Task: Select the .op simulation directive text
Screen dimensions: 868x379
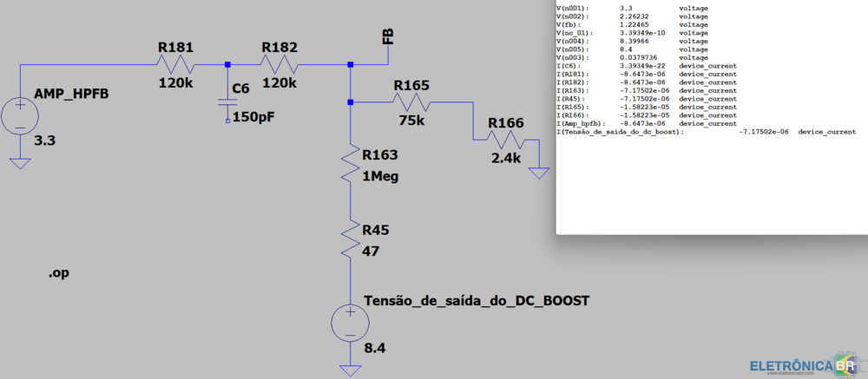Action: coord(59,273)
